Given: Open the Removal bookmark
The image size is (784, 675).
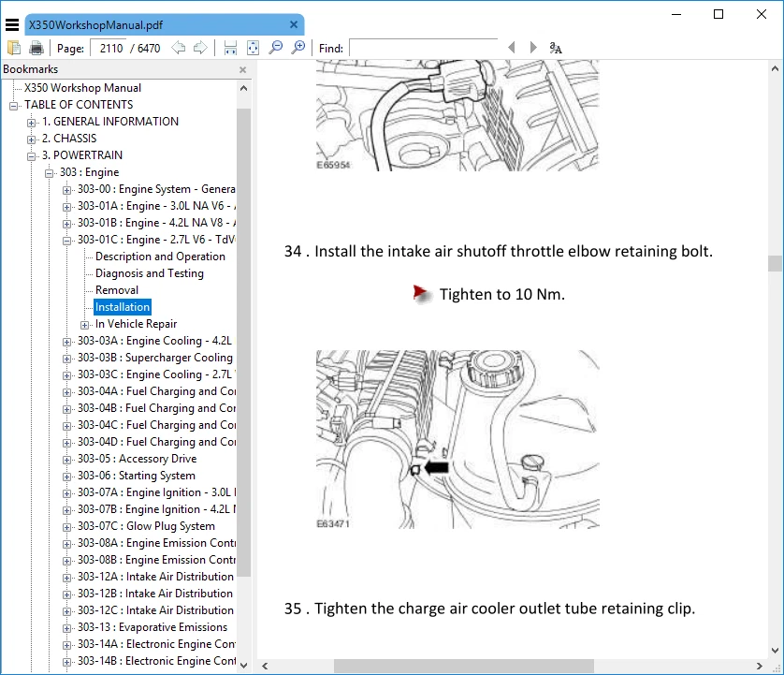Looking at the screenshot, I should click(x=116, y=289).
